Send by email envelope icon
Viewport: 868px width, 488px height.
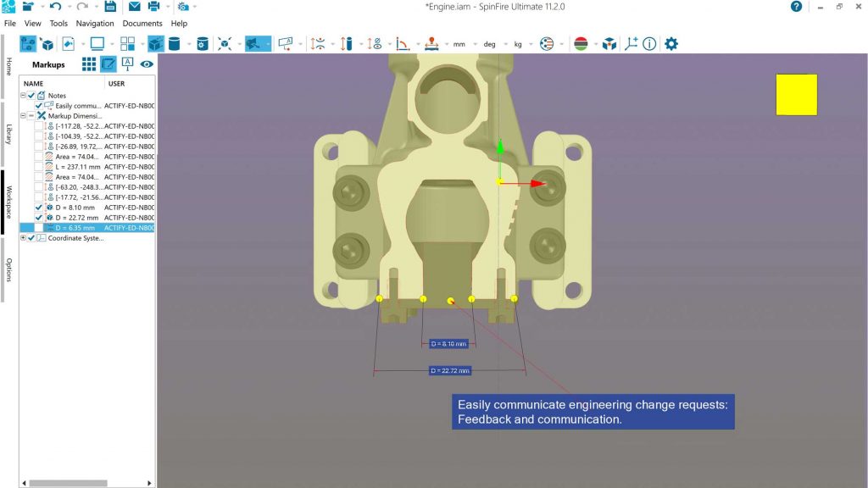(x=135, y=7)
